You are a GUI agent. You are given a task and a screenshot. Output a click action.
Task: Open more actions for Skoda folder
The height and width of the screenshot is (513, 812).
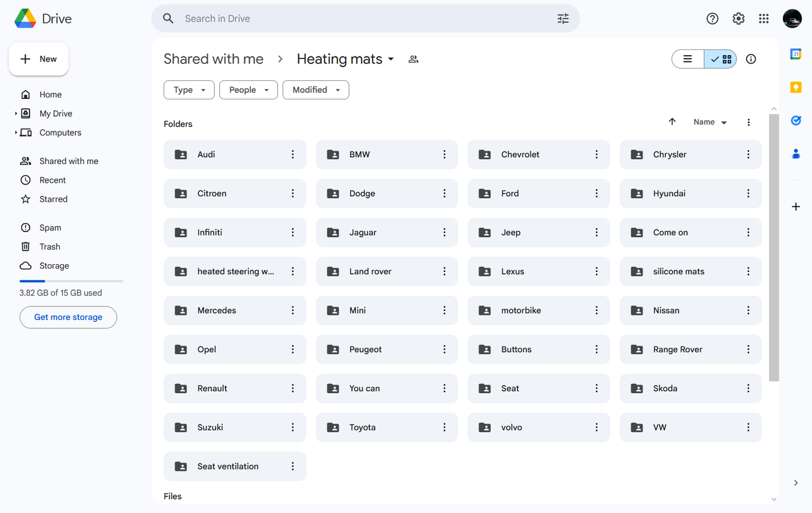click(x=748, y=388)
